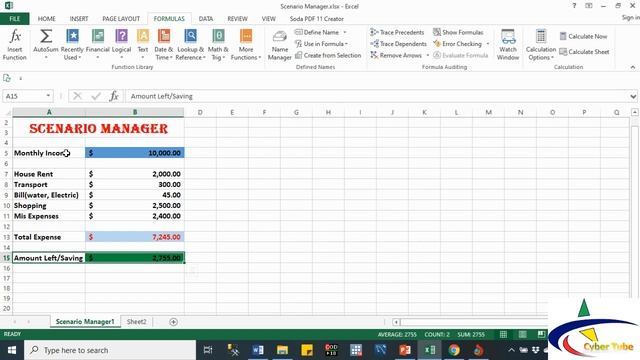Open Remove Arrows dropdown arrow
The width and height of the screenshot is (640, 360).
click(x=427, y=55)
